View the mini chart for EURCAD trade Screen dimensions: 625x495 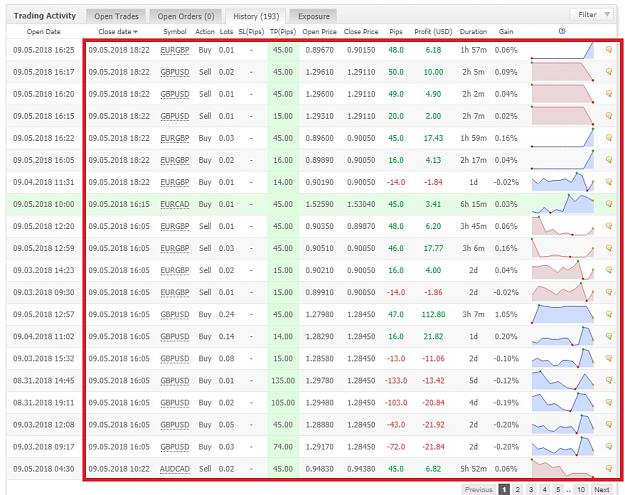click(x=563, y=204)
